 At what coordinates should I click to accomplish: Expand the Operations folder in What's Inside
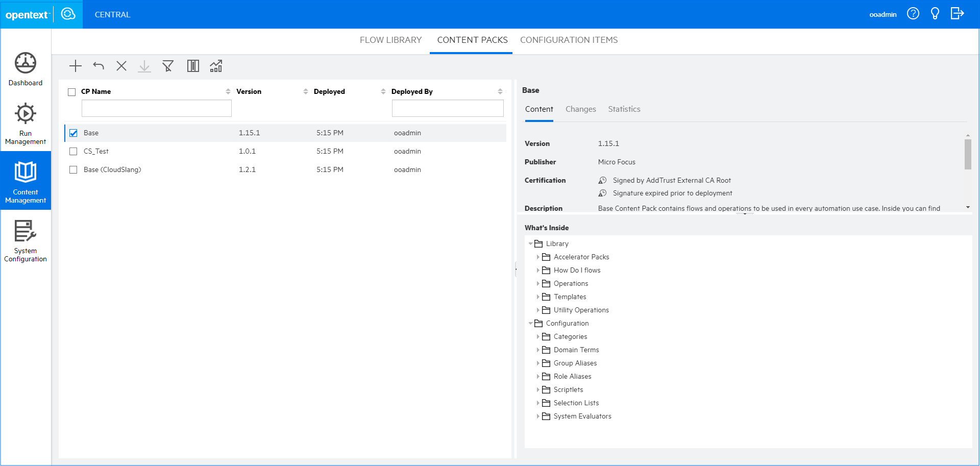coord(539,283)
